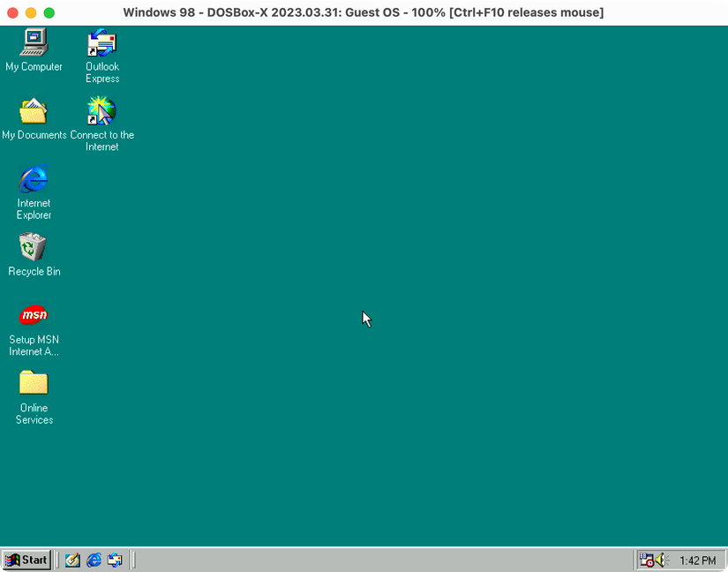Launch Internet Explorer from the Quick Launch bar
Screen dimensions: 728x572
pyautogui.click(x=94, y=560)
